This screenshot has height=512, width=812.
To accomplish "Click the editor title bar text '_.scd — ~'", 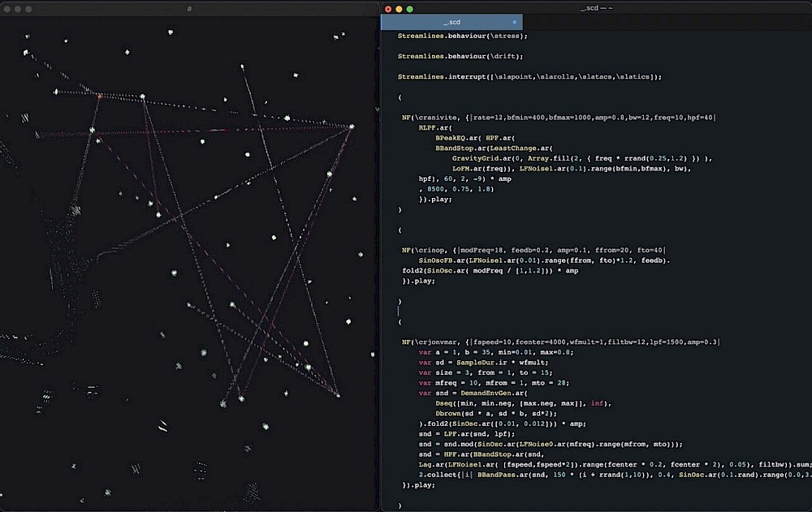I will tap(596, 8).
